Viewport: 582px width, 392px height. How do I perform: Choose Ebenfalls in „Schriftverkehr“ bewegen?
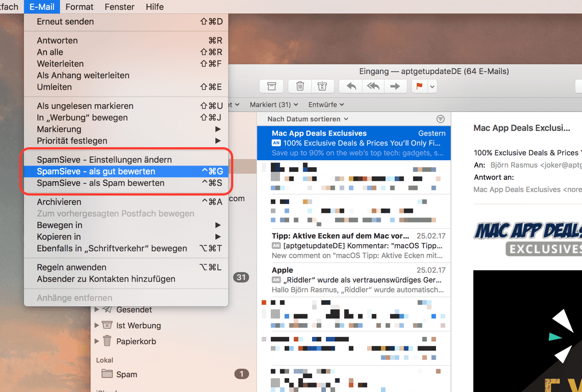click(x=126, y=248)
